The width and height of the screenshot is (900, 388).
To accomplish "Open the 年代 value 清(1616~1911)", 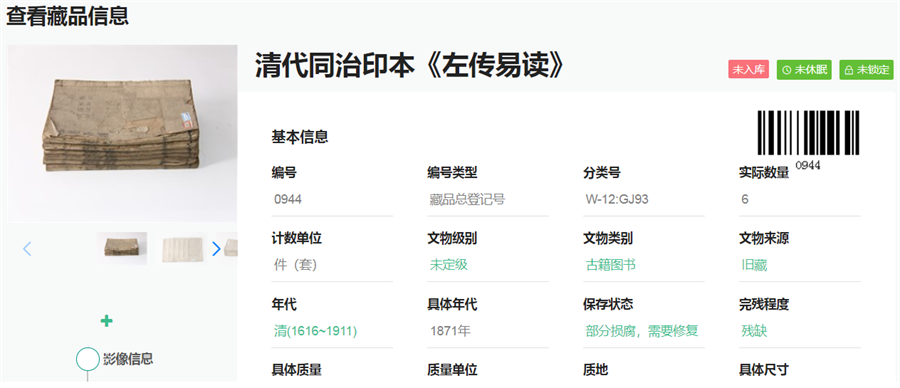I will click(316, 331).
